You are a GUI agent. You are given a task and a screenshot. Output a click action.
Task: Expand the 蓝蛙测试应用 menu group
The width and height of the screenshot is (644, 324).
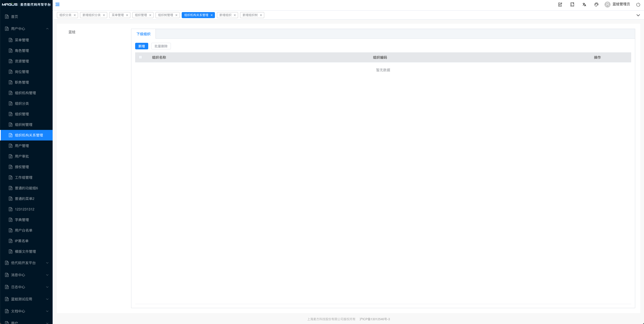26,299
